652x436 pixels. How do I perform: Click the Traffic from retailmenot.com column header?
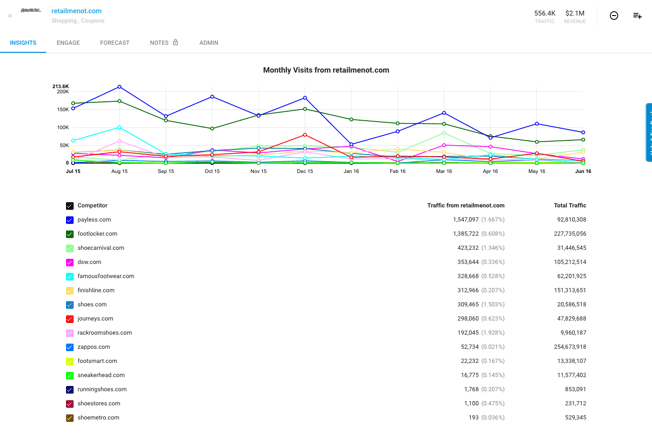(466, 205)
